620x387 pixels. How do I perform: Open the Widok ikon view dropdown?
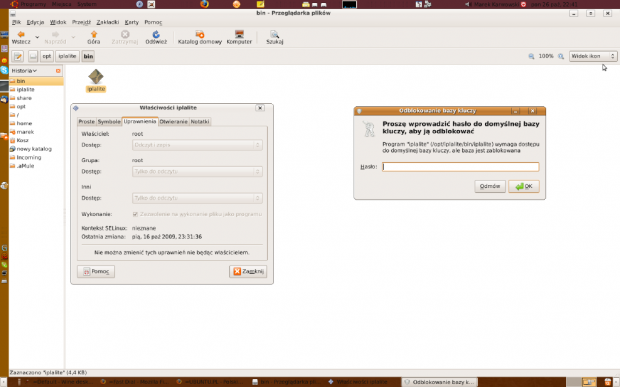[593, 56]
